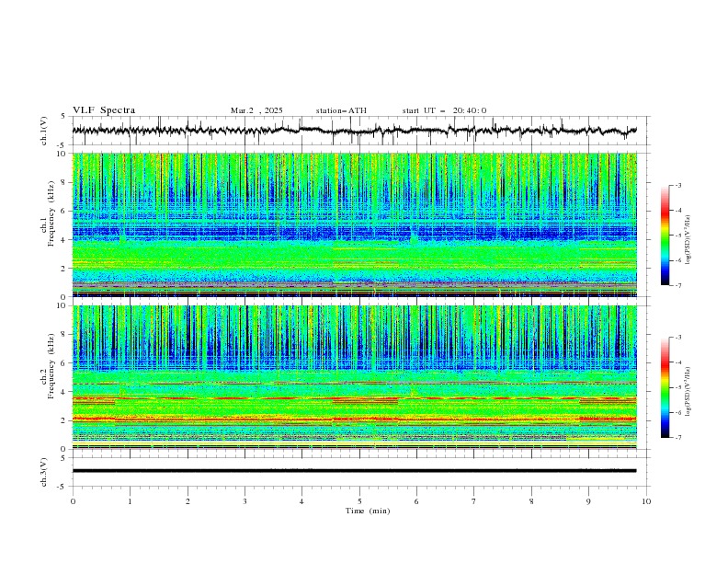Viewport: 728px width, 563px height.
Task: Click the 'Time (min)' axis label
Action: (x=368, y=511)
